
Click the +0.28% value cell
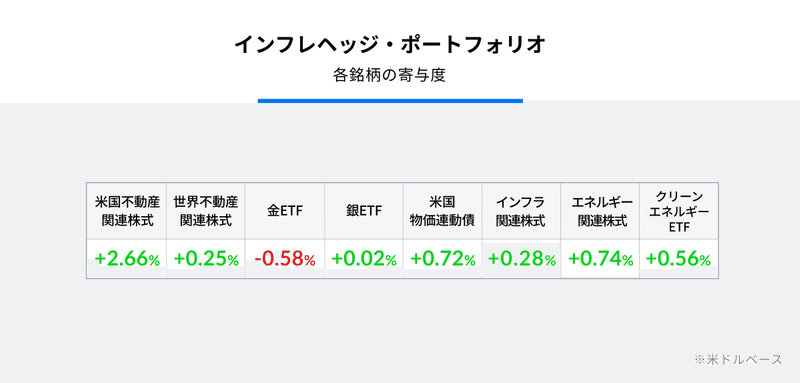[x=521, y=259]
